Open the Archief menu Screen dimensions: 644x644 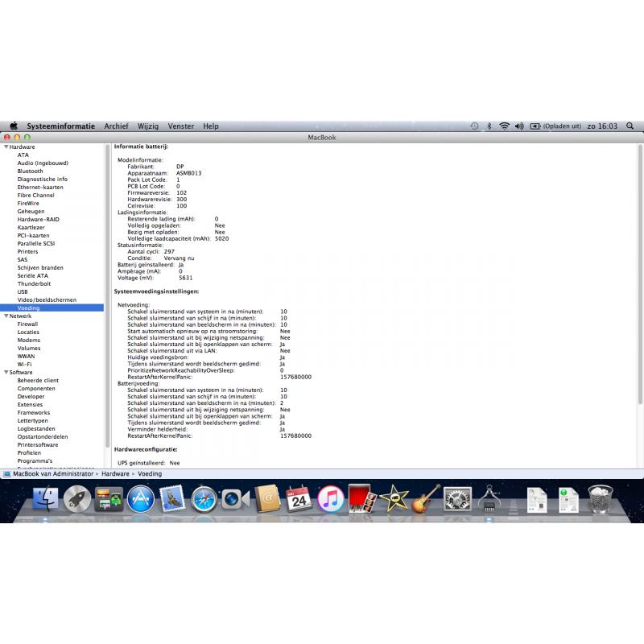pyautogui.click(x=116, y=126)
